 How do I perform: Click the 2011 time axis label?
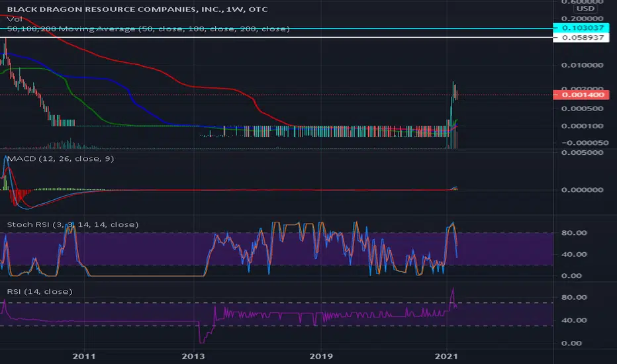click(x=84, y=356)
